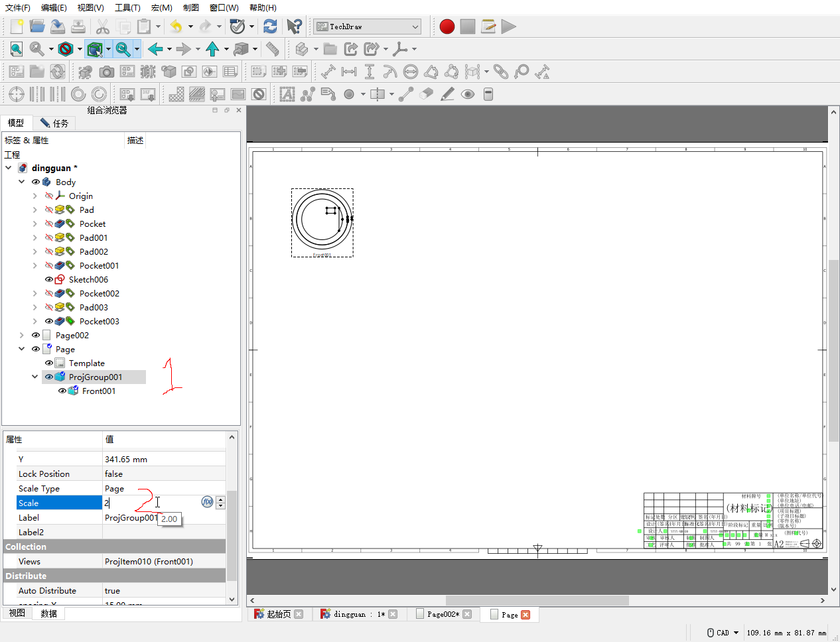Open a file with folder icon
The width and height of the screenshot is (840, 642).
tap(37, 27)
